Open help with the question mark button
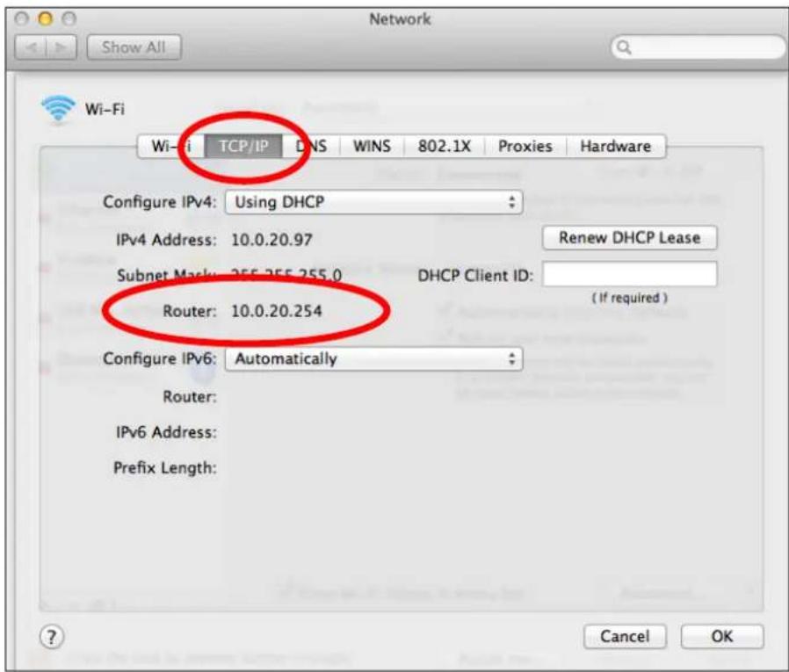 (x=51, y=637)
